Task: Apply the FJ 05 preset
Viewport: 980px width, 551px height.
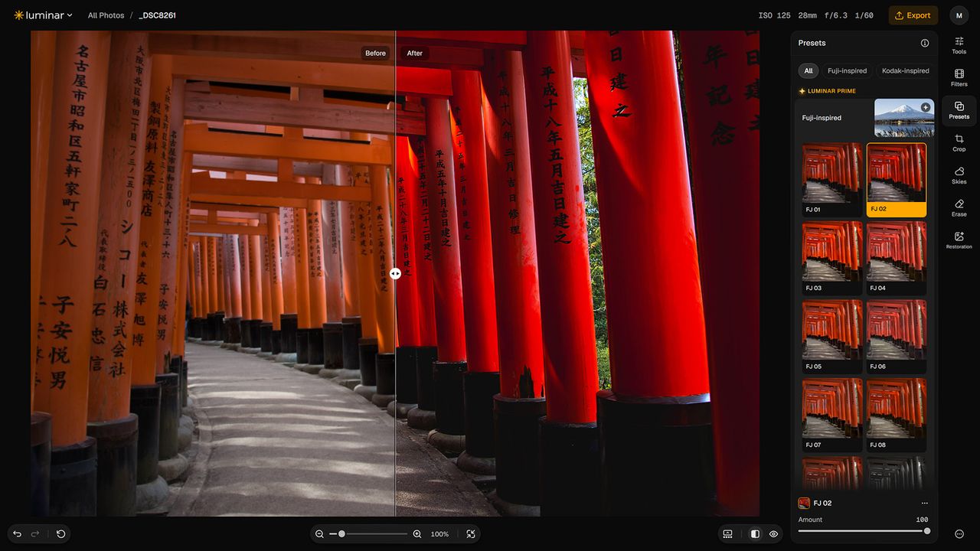Action: [x=832, y=337]
